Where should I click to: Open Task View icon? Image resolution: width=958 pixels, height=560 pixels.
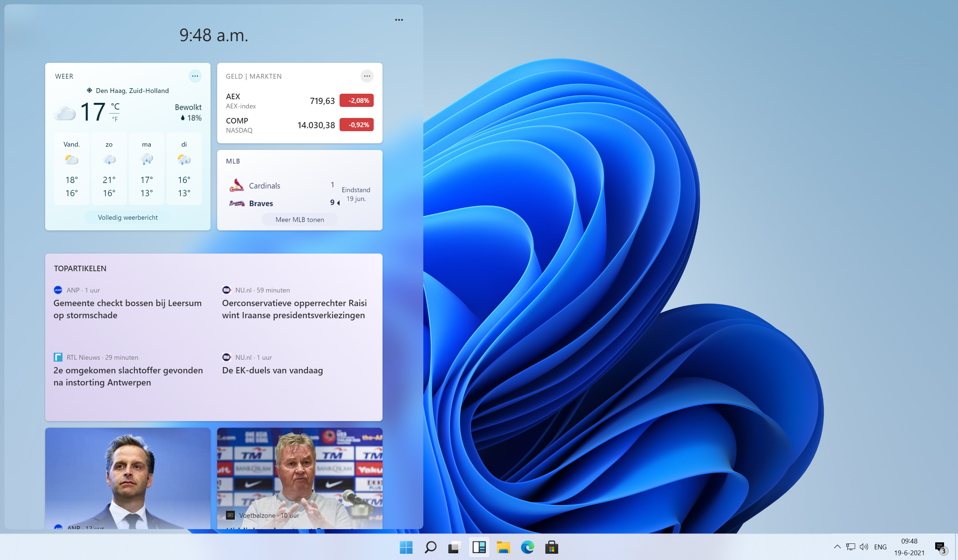(x=453, y=547)
